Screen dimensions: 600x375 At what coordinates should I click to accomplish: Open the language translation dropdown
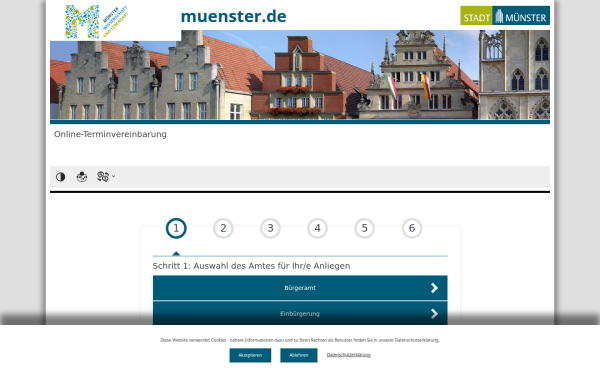(x=106, y=176)
